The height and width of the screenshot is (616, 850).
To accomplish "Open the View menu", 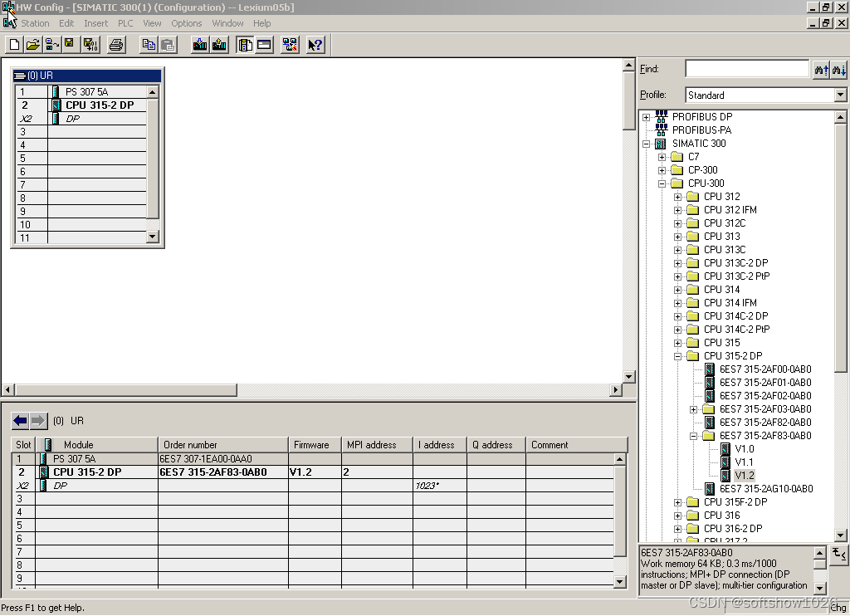I will coord(152,23).
